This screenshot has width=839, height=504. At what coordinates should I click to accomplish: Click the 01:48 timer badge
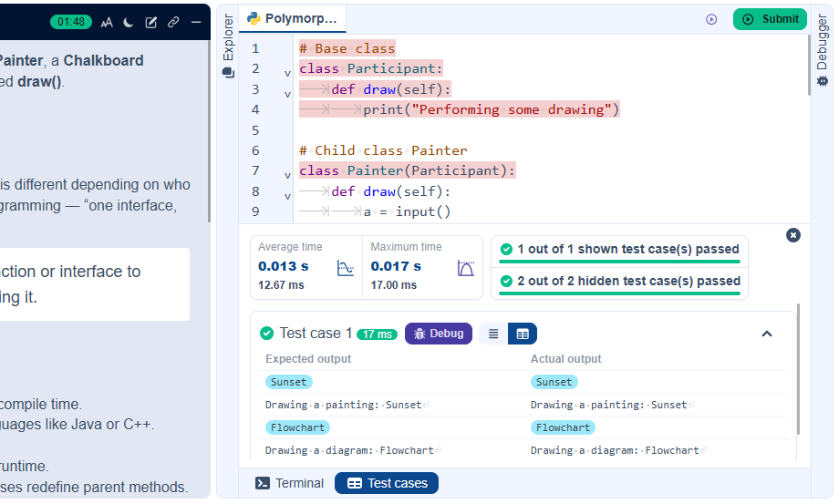(71, 22)
